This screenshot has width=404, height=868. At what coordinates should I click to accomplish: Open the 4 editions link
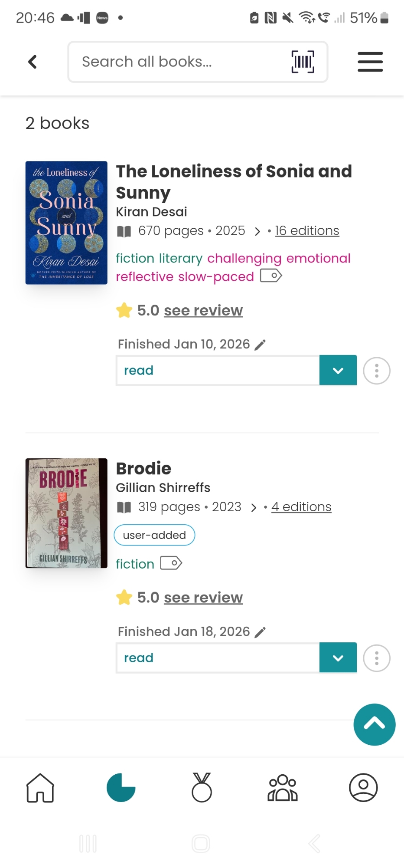click(301, 506)
